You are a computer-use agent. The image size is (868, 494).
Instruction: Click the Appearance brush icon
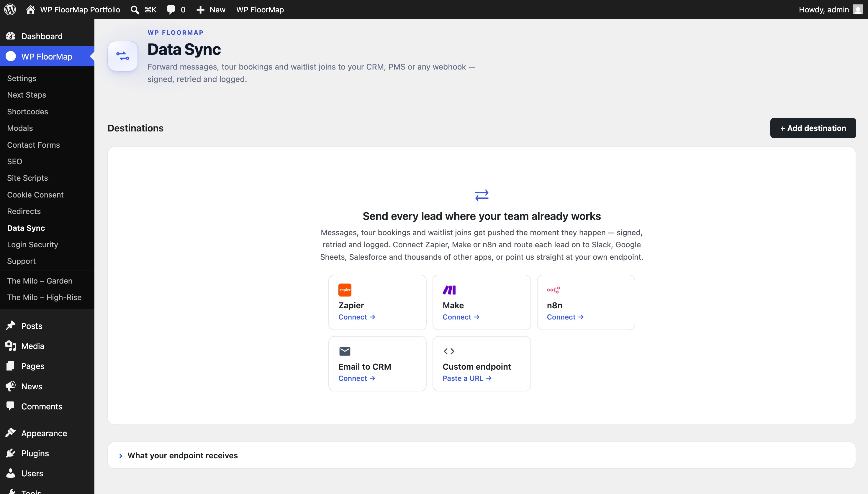click(x=11, y=433)
